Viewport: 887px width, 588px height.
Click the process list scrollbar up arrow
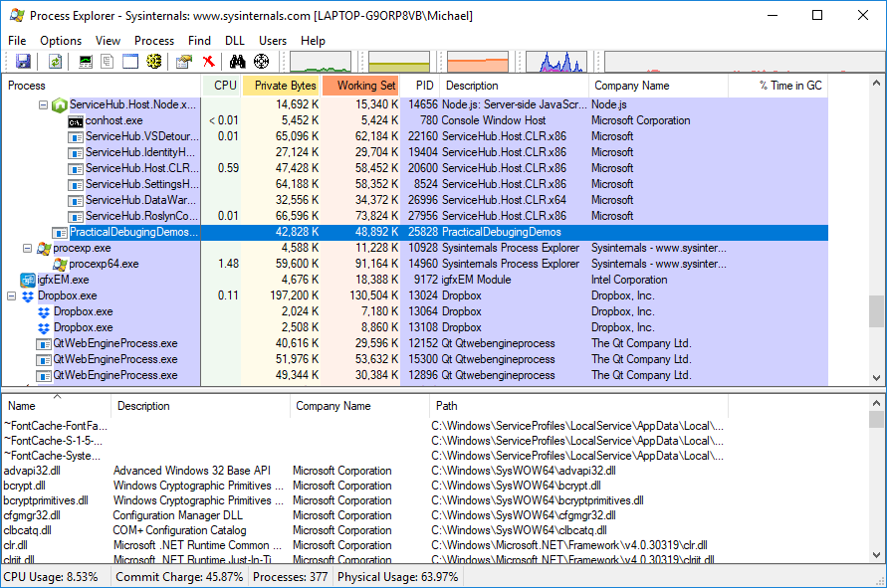tap(876, 84)
